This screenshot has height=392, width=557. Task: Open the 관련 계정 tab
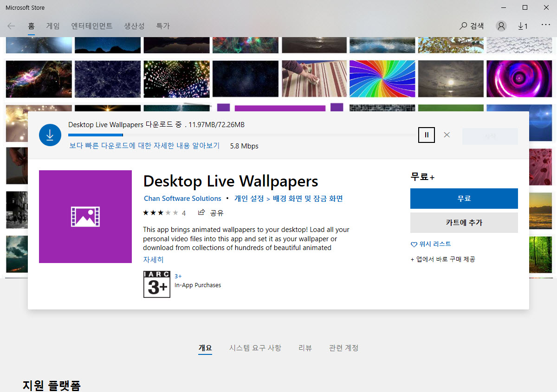(x=343, y=348)
